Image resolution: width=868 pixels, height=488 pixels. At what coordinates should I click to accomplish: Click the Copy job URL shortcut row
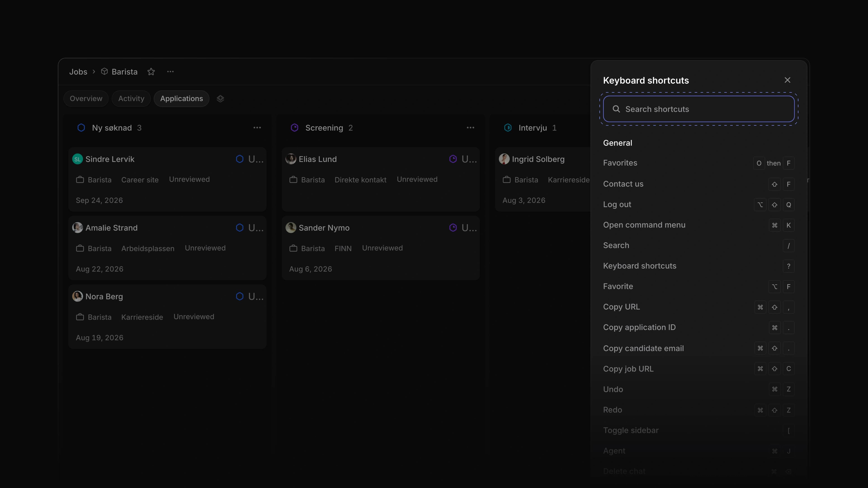[698, 369]
